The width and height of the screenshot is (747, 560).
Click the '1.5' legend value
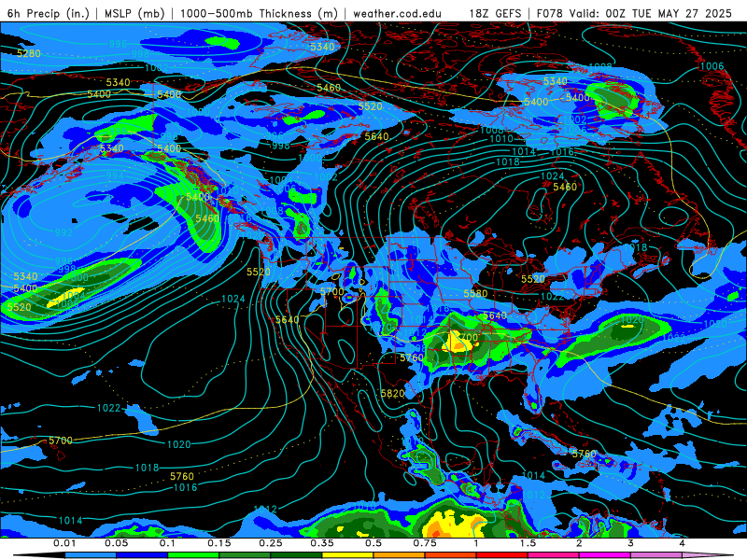point(528,543)
